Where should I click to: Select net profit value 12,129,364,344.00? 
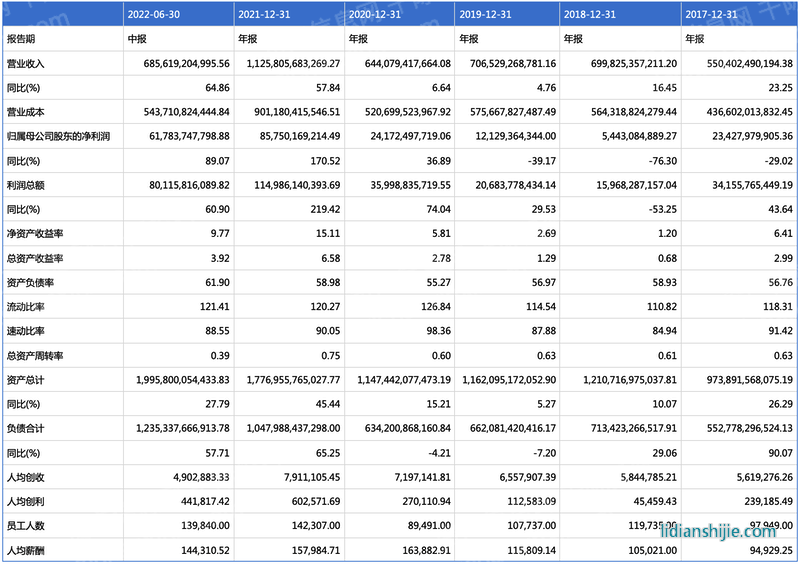pyautogui.click(x=516, y=136)
